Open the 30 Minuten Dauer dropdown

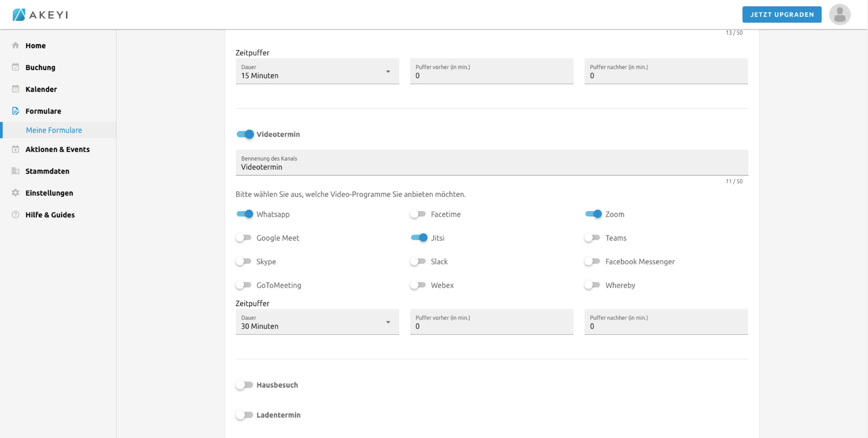(317, 322)
